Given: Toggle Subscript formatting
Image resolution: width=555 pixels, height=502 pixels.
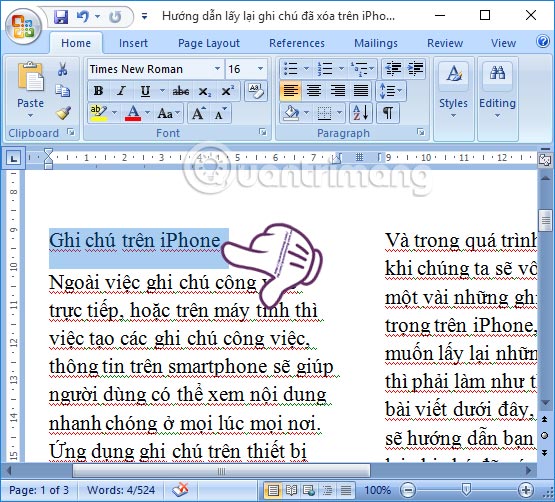Looking at the screenshot, I should [204, 91].
